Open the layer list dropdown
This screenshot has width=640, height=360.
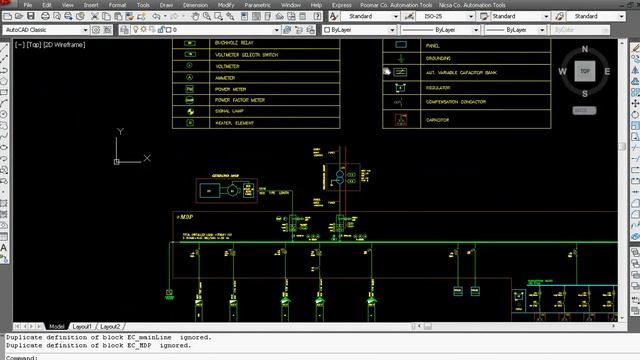[276, 30]
